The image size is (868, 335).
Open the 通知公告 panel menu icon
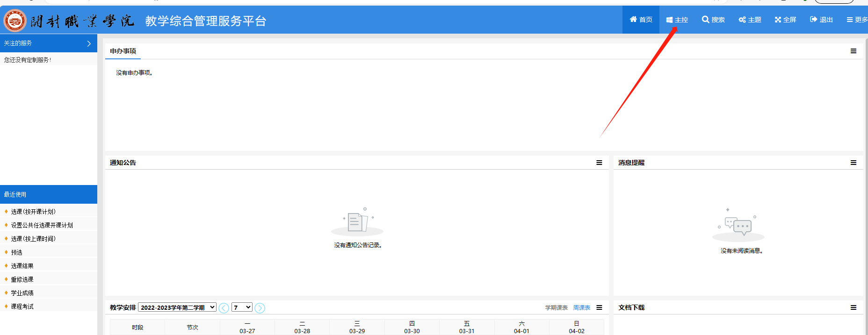point(599,163)
